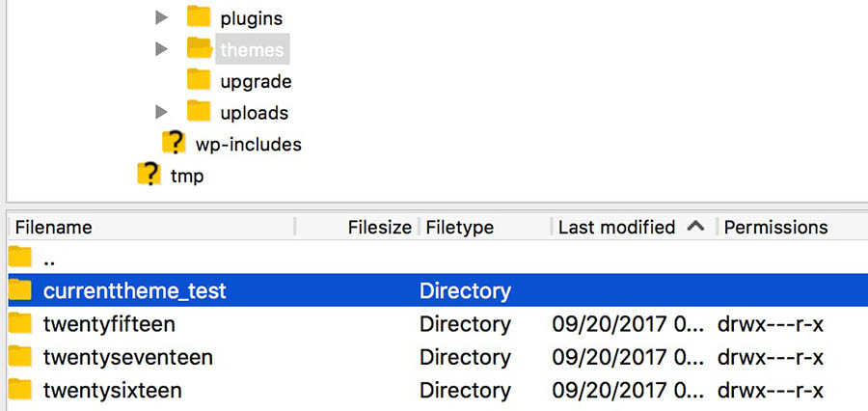This screenshot has width=868, height=411.
Task: Sort by Filename column header
Action: point(54,228)
